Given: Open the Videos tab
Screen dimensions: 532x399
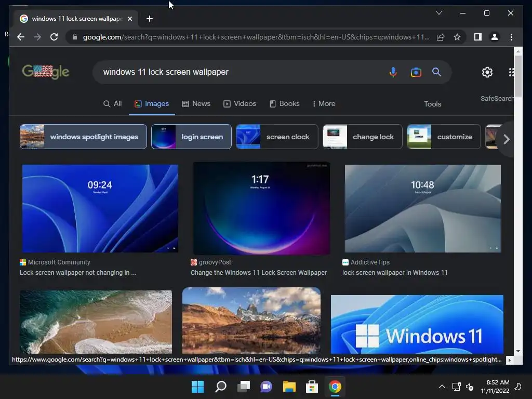Looking at the screenshot, I should point(240,103).
